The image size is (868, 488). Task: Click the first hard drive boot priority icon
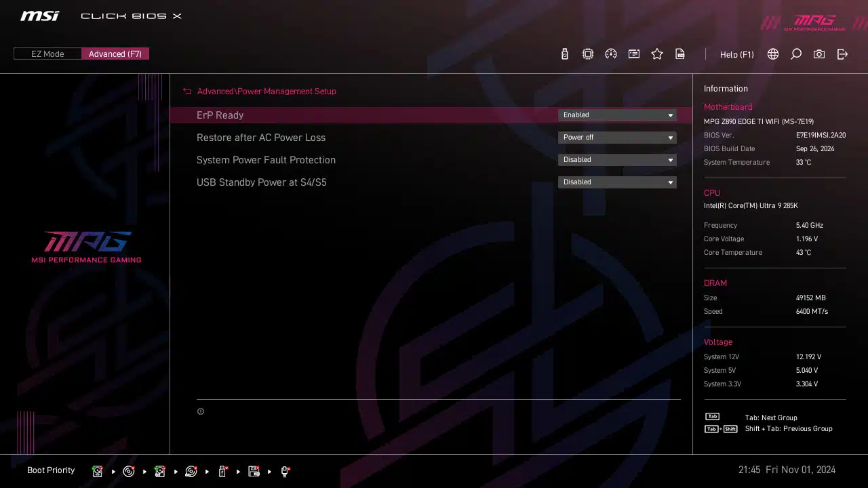coord(98,471)
